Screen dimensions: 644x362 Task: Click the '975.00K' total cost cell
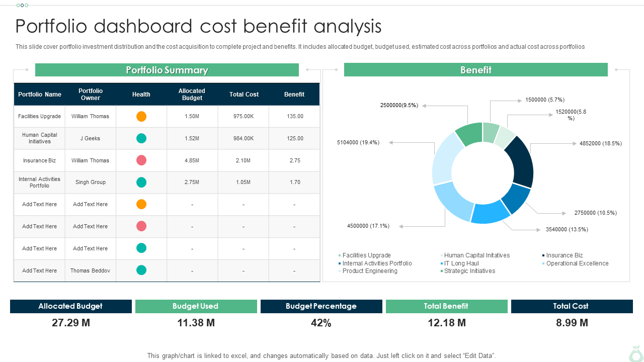click(x=244, y=116)
